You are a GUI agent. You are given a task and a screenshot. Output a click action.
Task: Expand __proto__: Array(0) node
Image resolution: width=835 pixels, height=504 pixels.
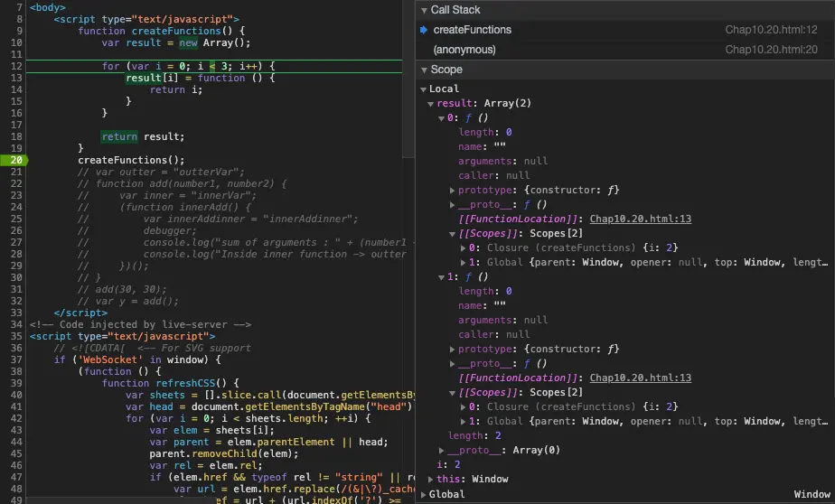pyautogui.click(x=442, y=450)
